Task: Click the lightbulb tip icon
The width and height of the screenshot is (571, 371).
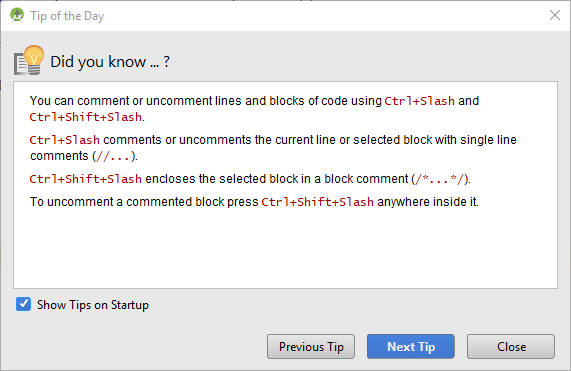Action: point(29,60)
